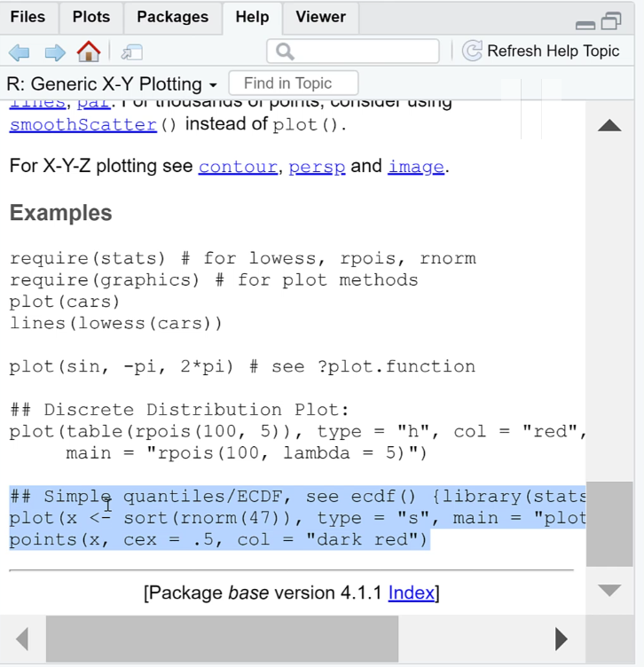Focus the help search field

353,51
